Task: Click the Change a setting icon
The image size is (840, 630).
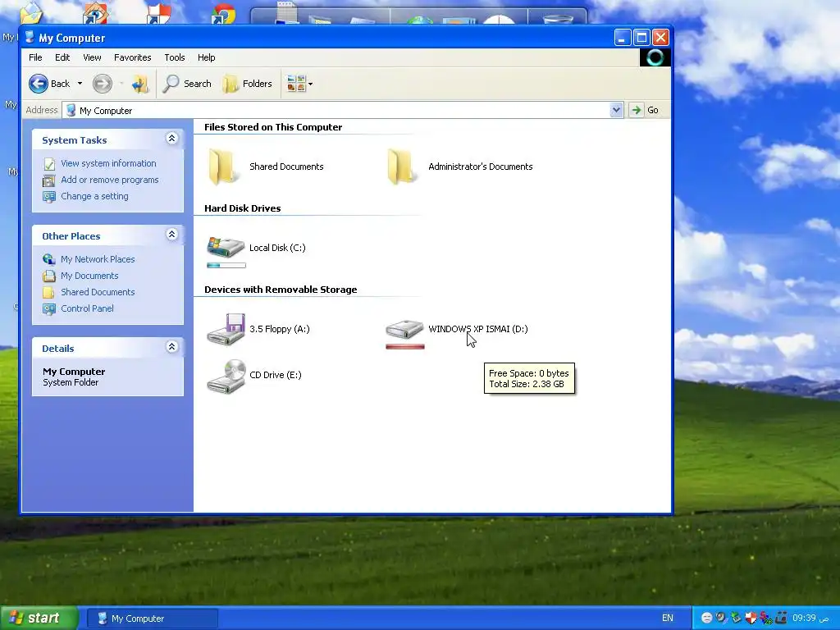Action: coord(48,197)
